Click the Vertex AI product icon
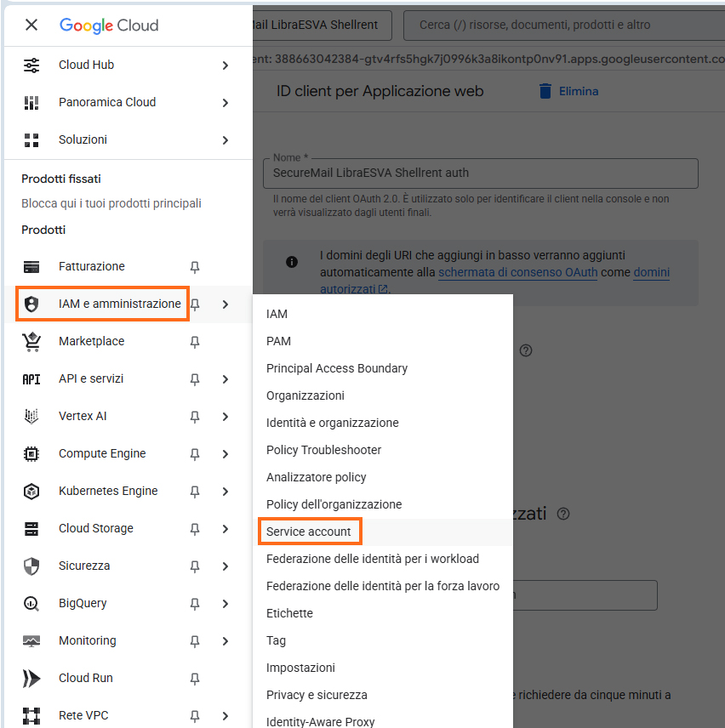 click(x=31, y=416)
